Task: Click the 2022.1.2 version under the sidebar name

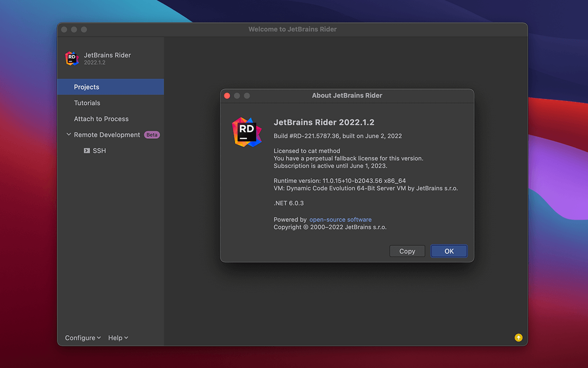Action: [95, 63]
